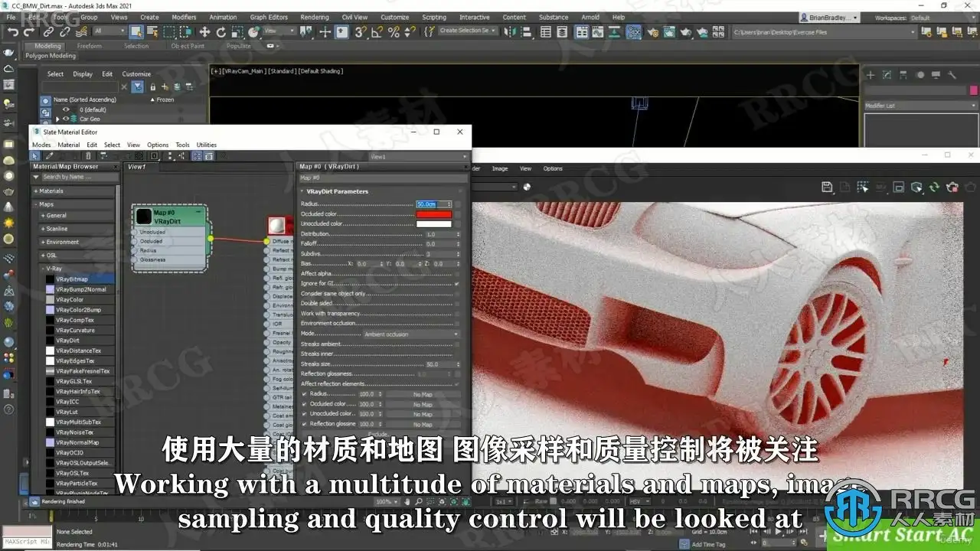Expand the Car Geo layer
Viewport: 980px width, 551px height.
(x=57, y=119)
